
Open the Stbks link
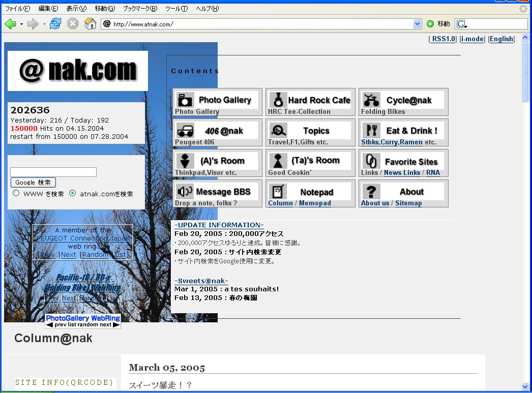(x=370, y=142)
